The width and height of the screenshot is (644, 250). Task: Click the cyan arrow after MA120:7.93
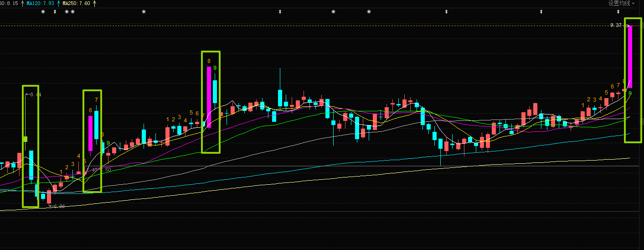[x=58, y=3]
